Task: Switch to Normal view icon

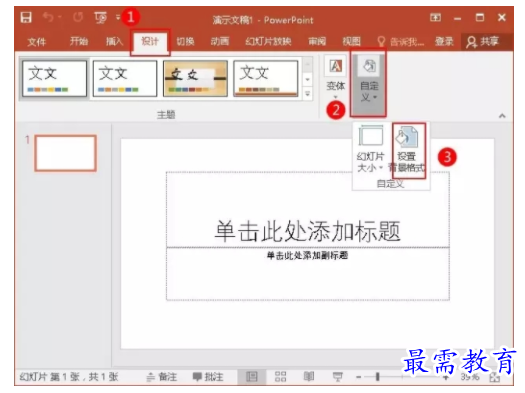Action: 252,377
